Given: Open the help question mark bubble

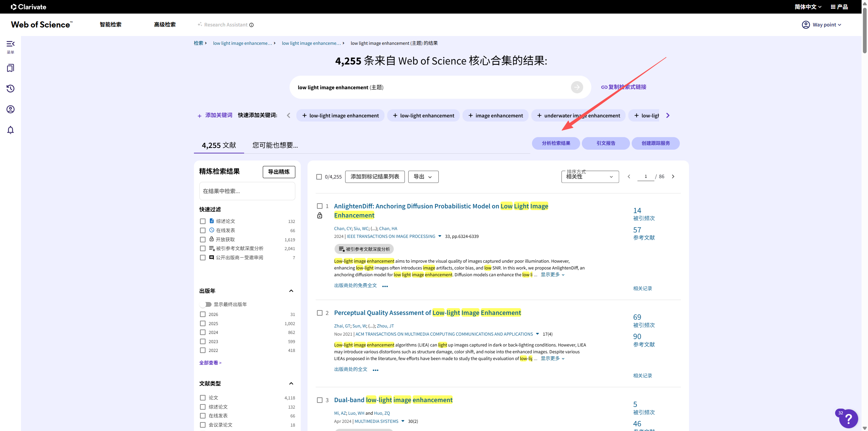Looking at the screenshot, I should (x=848, y=419).
